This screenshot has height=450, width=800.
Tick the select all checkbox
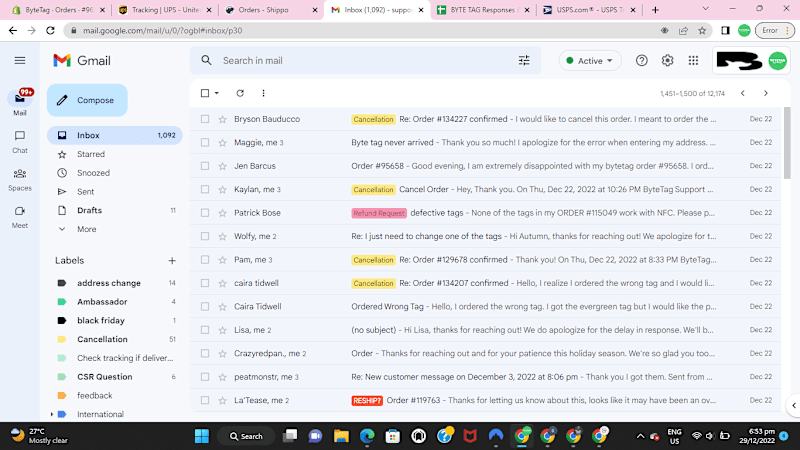pos(205,93)
